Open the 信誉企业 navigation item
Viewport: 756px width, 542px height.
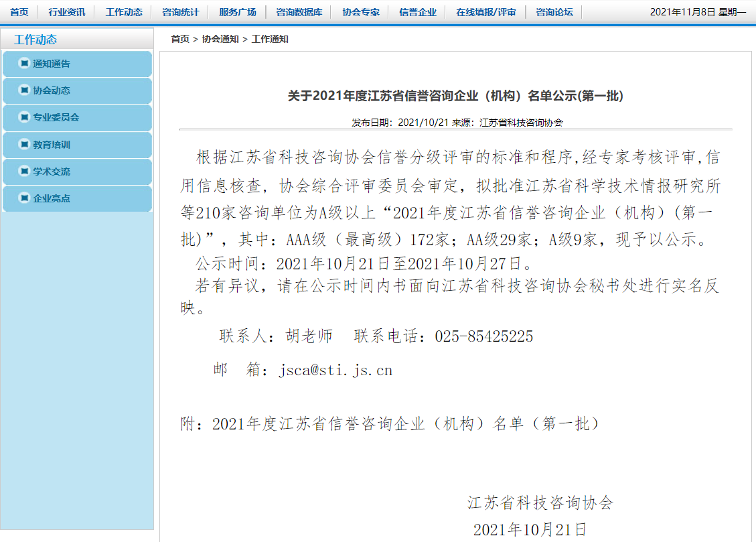click(x=418, y=12)
